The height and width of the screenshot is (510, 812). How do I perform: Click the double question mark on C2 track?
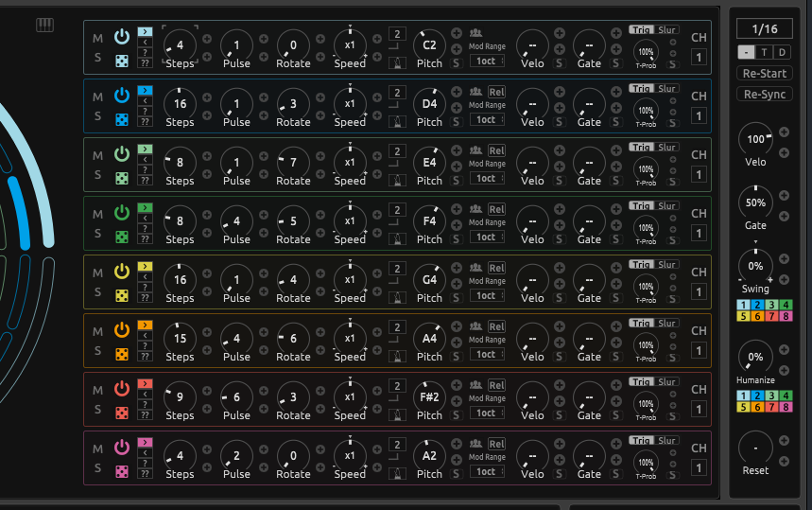145,63
